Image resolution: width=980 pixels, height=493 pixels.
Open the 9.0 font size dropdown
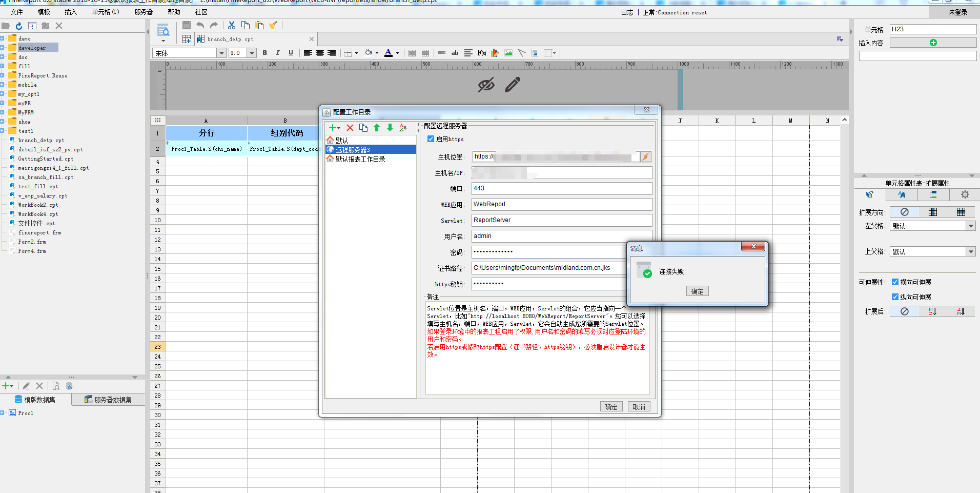coord(252,53)
